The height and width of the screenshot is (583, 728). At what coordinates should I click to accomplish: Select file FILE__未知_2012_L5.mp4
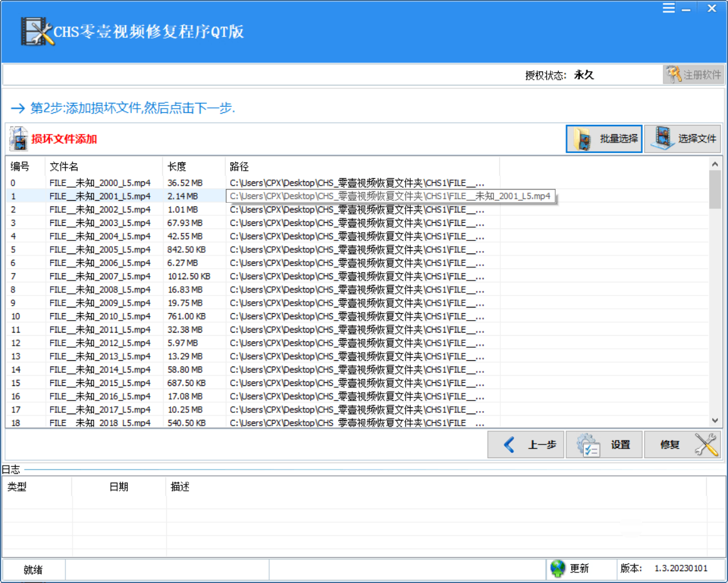(x=100, y=343)
